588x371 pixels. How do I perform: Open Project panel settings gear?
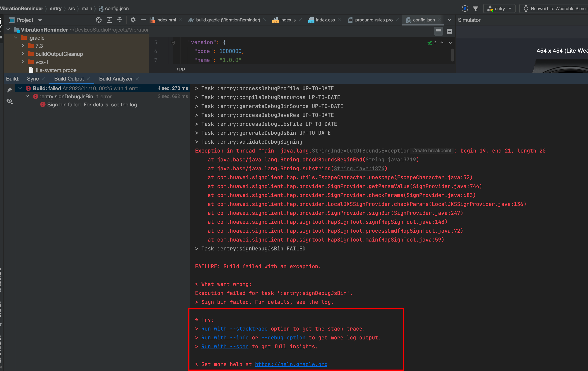point(133,20)
